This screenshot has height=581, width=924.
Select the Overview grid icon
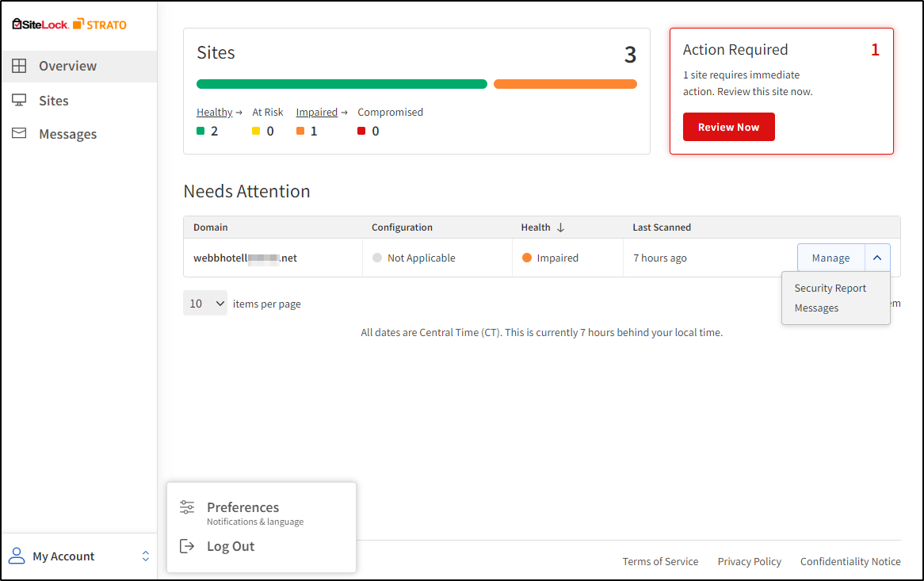pos(17,66)
